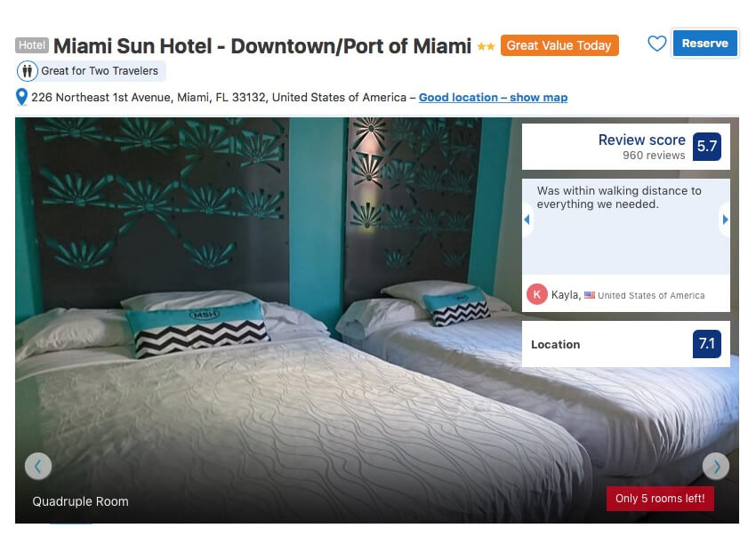The image size is (756, 560).
Task: Click the two travelers icon
Action: point(28,71)
